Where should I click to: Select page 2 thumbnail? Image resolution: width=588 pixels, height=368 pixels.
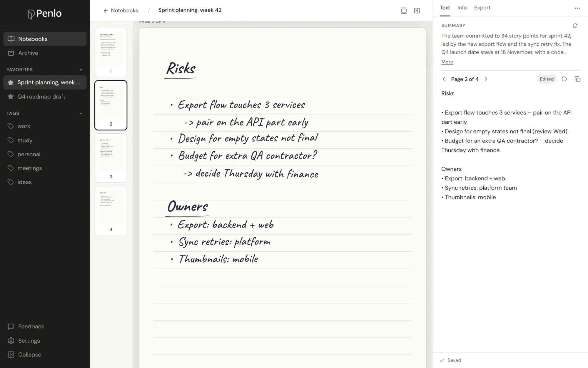pos(111,105)
